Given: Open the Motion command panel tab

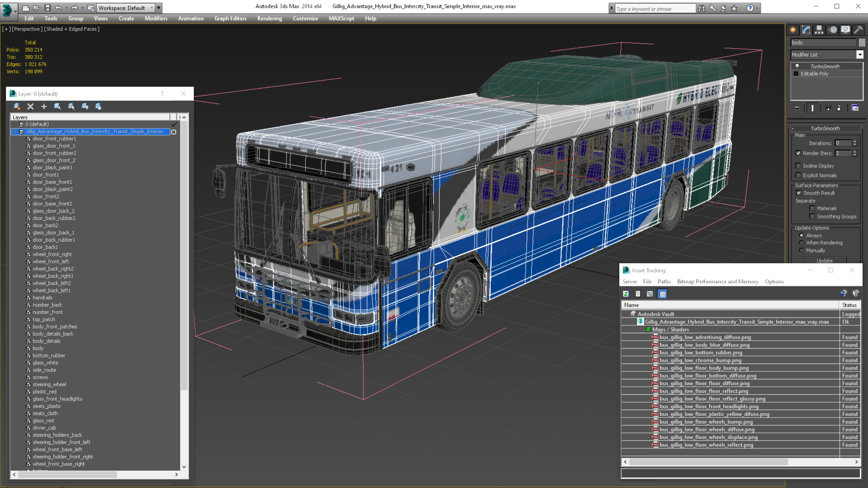Looking at the screenshot, I should [x=833, y=30].
